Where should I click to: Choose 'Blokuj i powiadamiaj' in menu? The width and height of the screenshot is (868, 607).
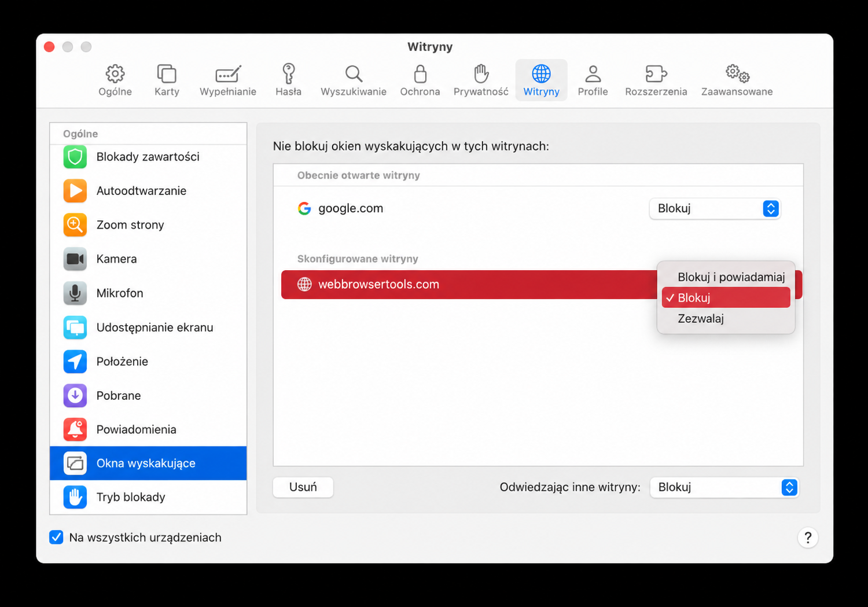726,277
